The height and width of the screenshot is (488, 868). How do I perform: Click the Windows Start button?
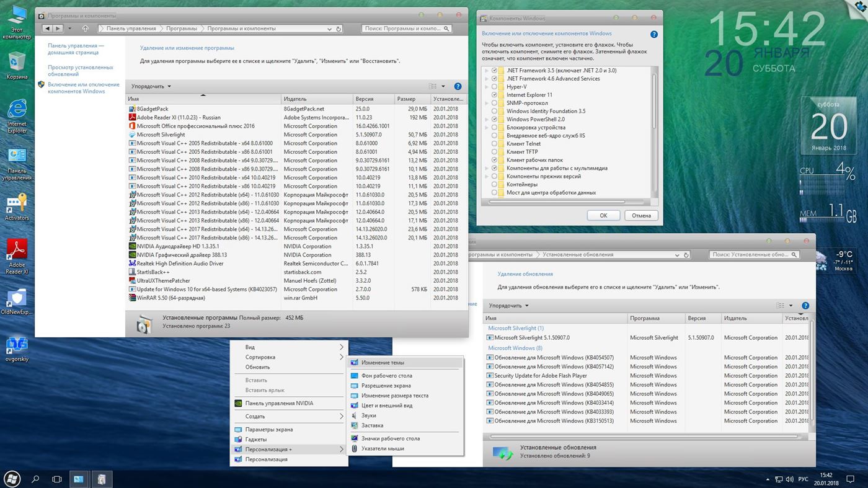[x=12, y=479]
